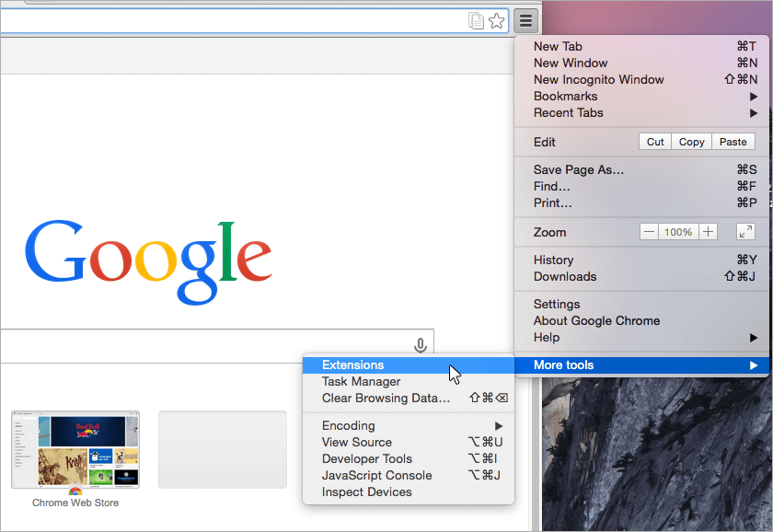The image size is (773, 532).
Task: Click the empty most-visited thumbnail tile
Action: pyautogui.click(x=223, y=450)
